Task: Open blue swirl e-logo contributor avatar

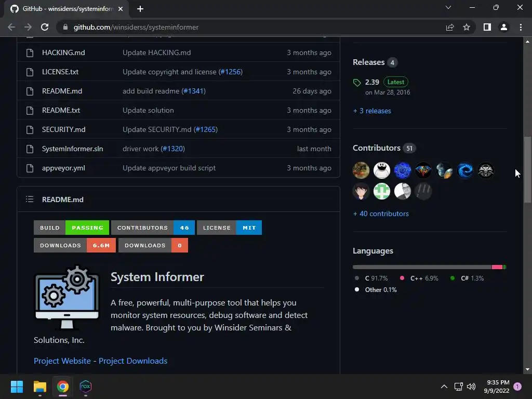Action: tap(465, 170)
